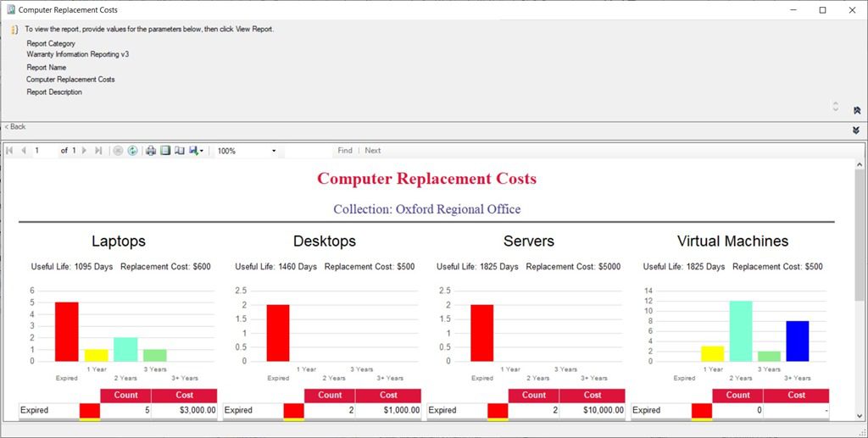Click the previous page arrow
This screenshot has height=438, width=868.
[x=24, y=151]
